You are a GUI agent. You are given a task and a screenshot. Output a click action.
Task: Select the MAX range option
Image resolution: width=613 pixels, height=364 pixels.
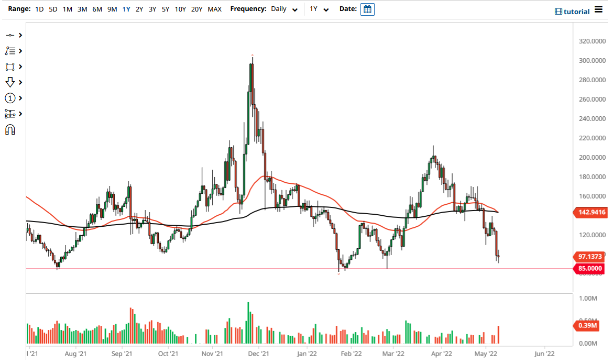[214, 9]
